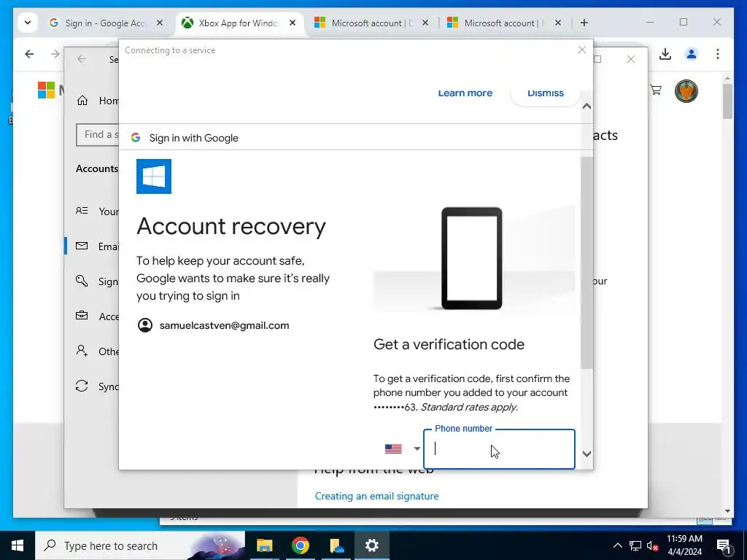The width and height of the screenshot is (747, 560).
Task: Select Access work or school briefcase icon
Action: tap(82, 316)
